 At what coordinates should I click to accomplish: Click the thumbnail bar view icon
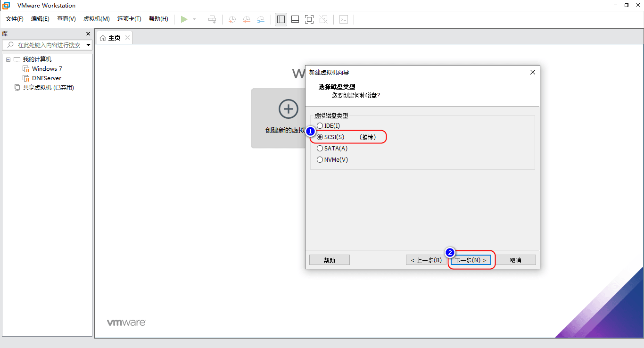pyautogui.click(x=295, y=19)
